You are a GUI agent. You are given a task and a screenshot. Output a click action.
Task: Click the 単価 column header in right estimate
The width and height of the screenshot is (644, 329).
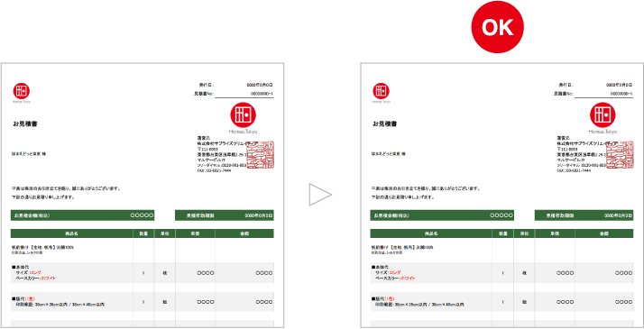(x=555, y=233)
